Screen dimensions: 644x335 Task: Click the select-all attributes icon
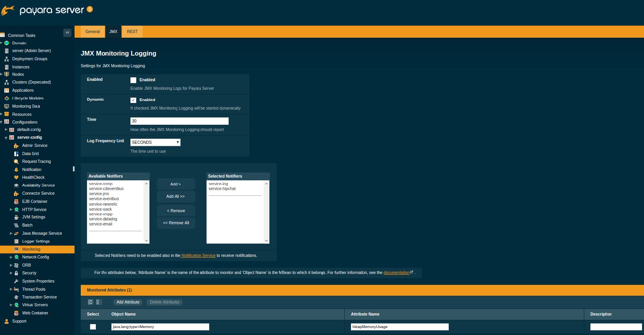click(90, 302)
